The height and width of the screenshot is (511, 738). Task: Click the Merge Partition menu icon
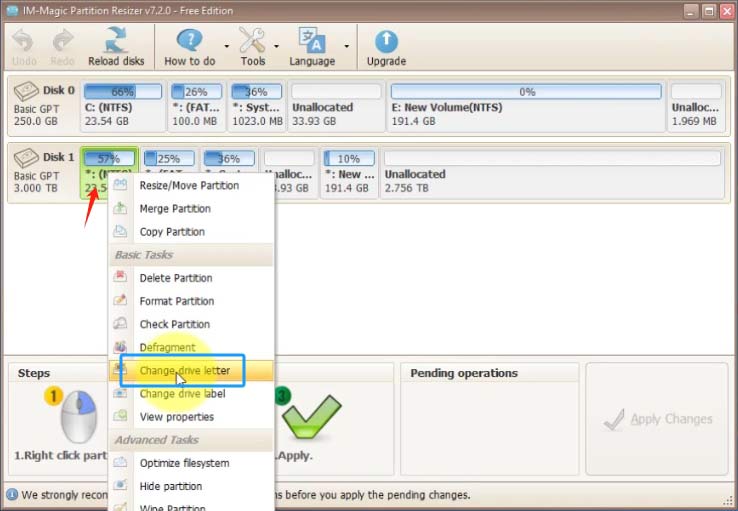tap(120, 208)
